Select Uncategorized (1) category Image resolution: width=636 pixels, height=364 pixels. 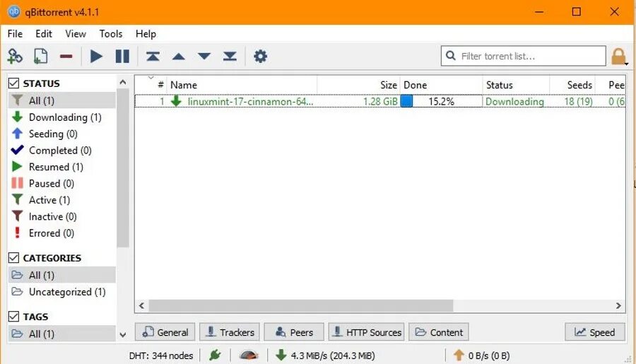coord(61,292)
